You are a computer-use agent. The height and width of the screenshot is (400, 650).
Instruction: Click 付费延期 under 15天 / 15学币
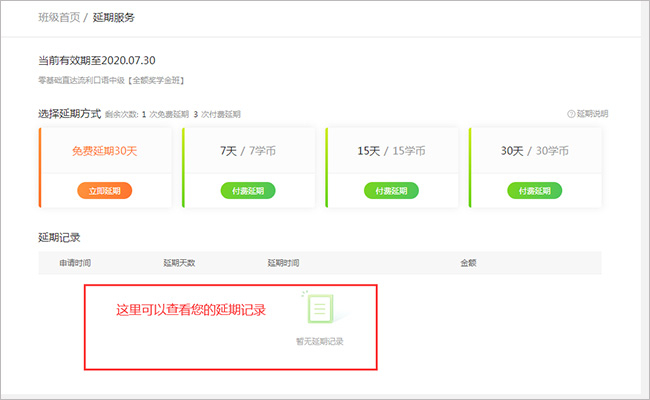(391, 190)
